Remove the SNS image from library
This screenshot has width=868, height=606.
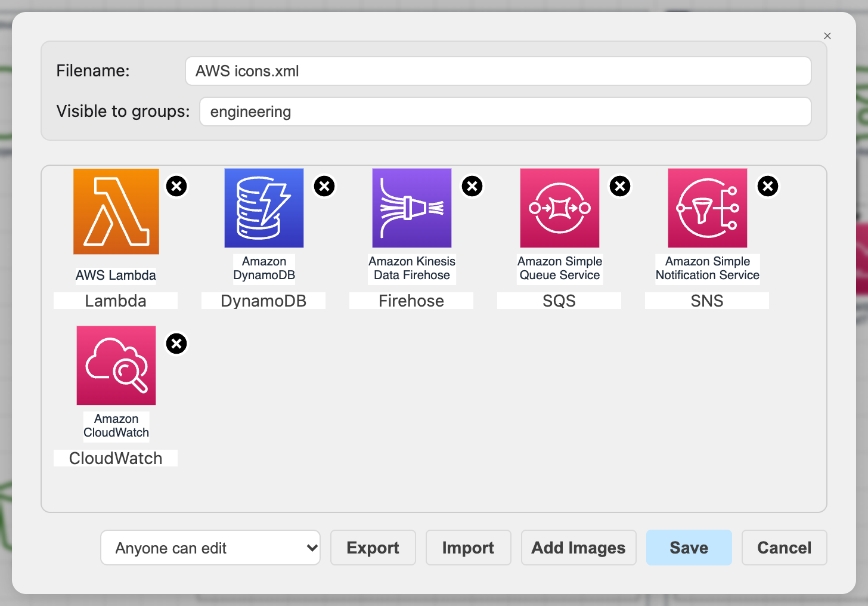pos(768,186)
